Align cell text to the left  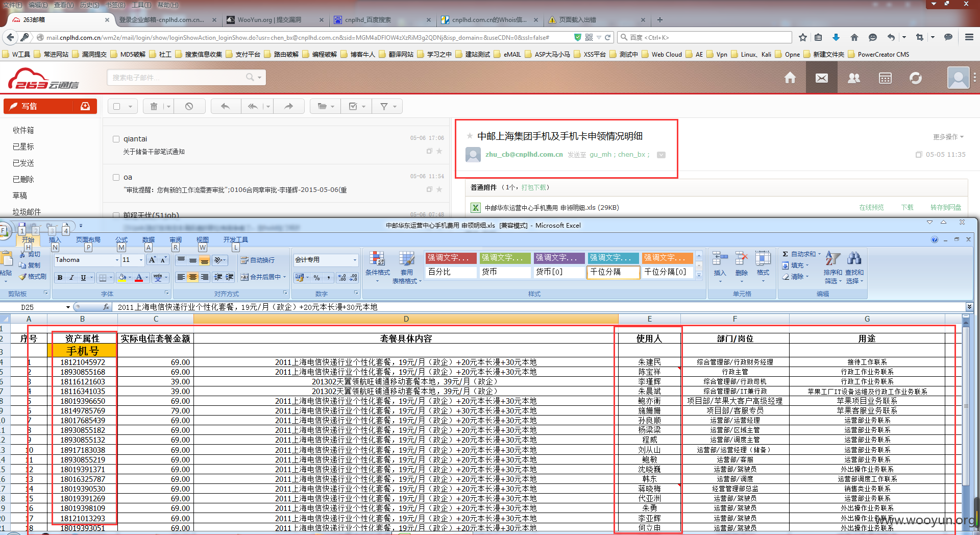(x=181, y=277)
